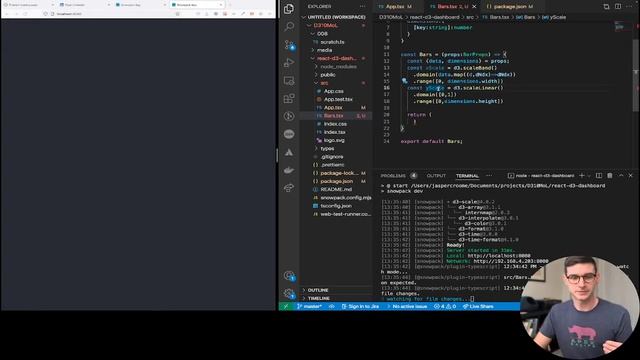Viewport: 640px width, 360px height.
Task: Open the Accounts icon in activity bar
Action: coord(289,276)
